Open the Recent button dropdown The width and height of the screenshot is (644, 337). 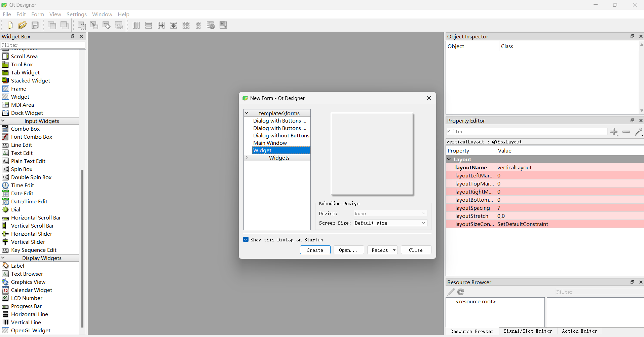pos(394,250)
